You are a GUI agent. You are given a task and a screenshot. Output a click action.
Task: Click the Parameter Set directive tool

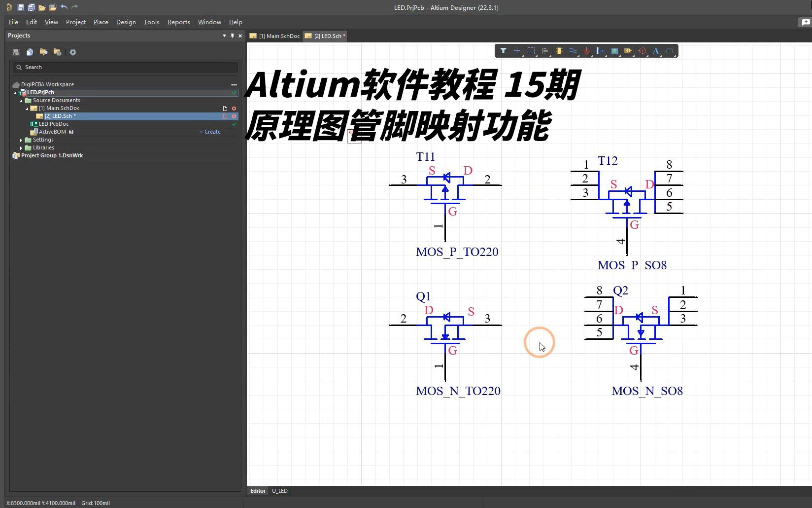(642, 51)
